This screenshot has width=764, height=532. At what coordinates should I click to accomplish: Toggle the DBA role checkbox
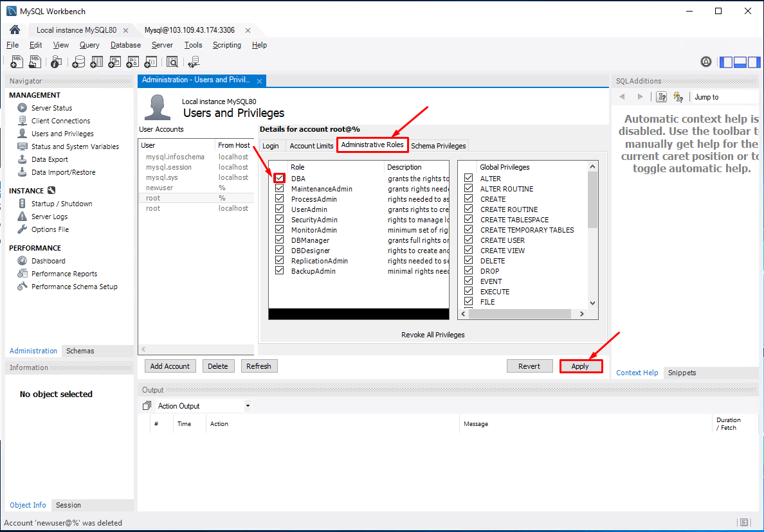pyautogui.click(x=279, y=178)
